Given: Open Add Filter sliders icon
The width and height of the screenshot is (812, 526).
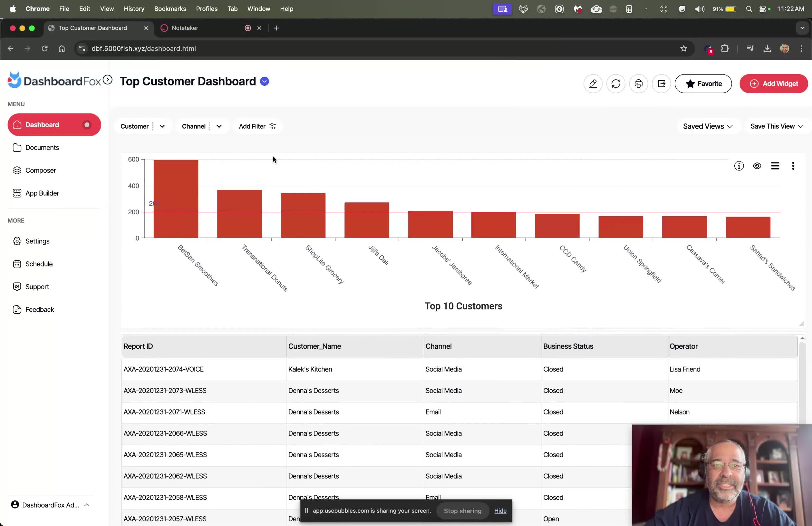Looking at the screenshot, I should tap(273, 126).
